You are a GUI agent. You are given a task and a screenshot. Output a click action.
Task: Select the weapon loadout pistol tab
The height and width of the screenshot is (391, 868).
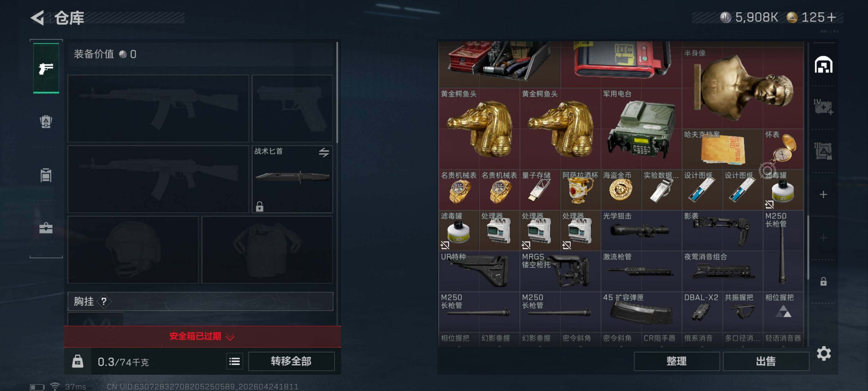46,68
